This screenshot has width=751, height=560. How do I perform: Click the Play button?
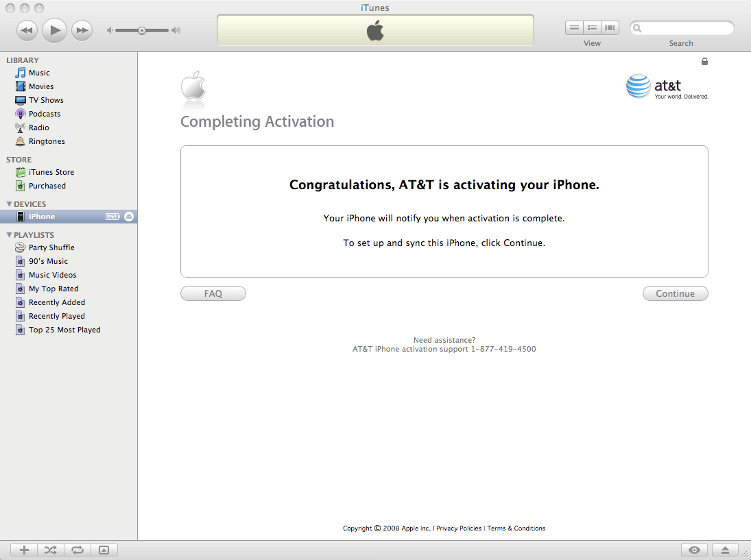(x=54, y=30)
